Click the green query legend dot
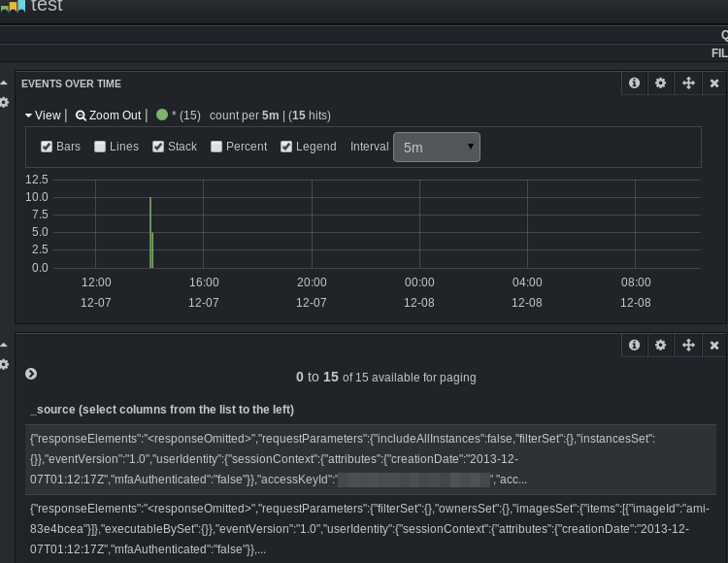The height and width of the screenshot is (563, 728). pos(162,115)
